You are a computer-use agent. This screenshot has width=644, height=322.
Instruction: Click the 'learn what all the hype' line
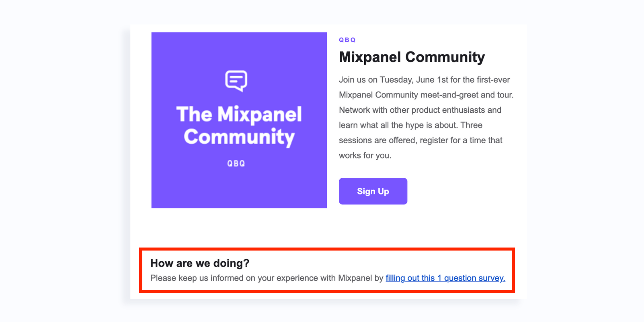(x=411, y=125)
